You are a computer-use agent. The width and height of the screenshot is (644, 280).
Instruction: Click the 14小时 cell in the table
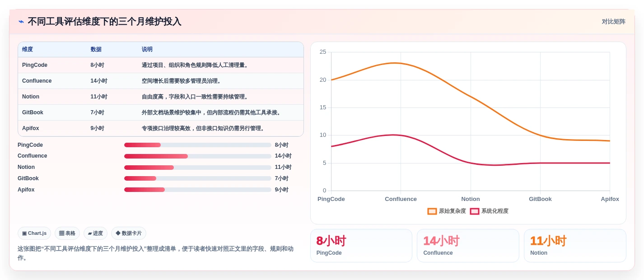99,81
